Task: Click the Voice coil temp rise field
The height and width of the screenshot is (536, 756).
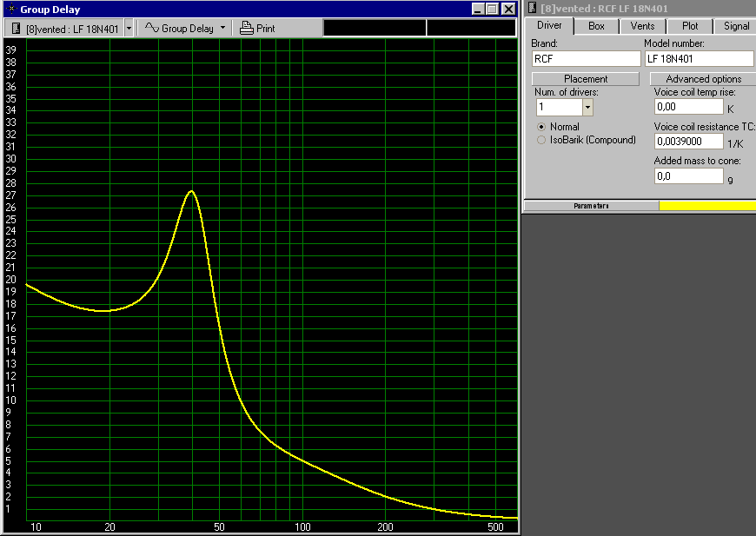Action: pos(688,107)
